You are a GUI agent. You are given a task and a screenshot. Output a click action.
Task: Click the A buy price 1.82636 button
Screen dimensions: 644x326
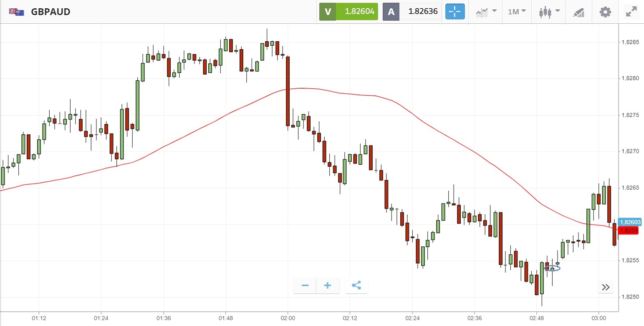click(412, 12)
